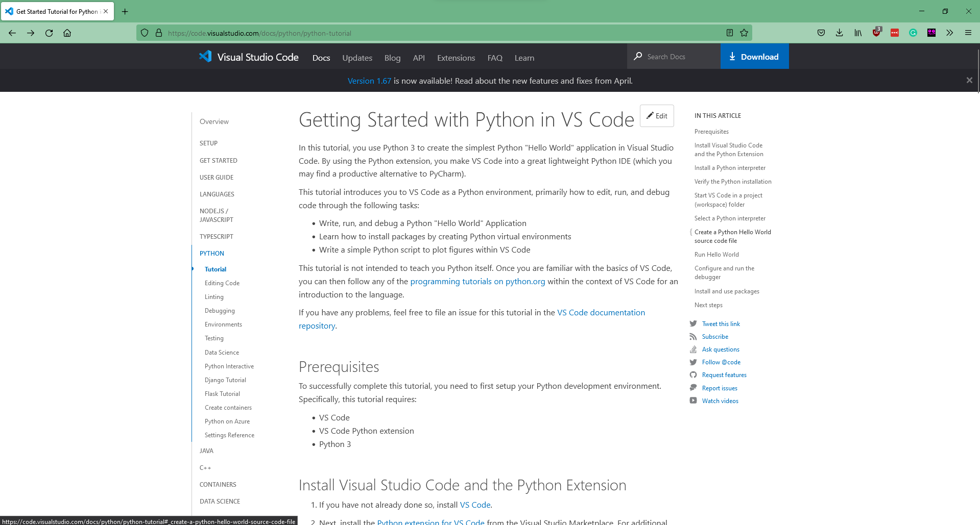
Task: Expand the SETUP sidebar section
Action: [x=208, y=143]
